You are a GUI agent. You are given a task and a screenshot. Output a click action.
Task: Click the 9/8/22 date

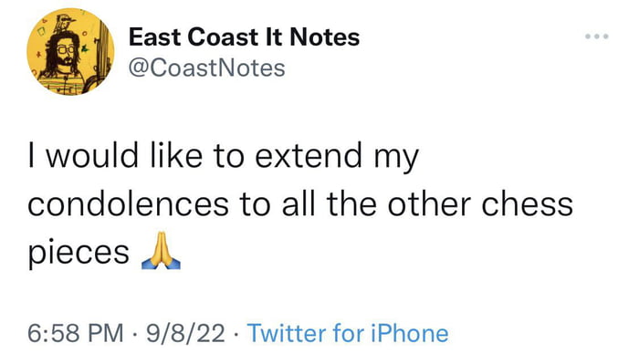click(x=185, y=333)
